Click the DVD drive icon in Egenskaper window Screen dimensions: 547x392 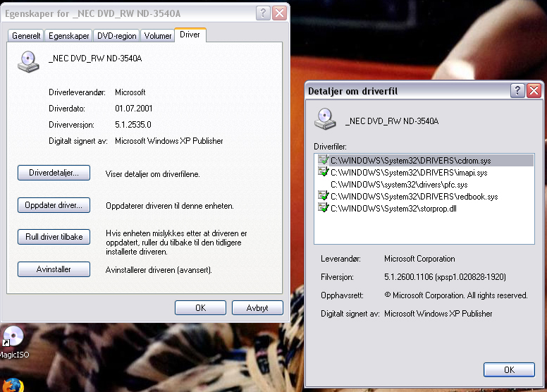[28, 62]
